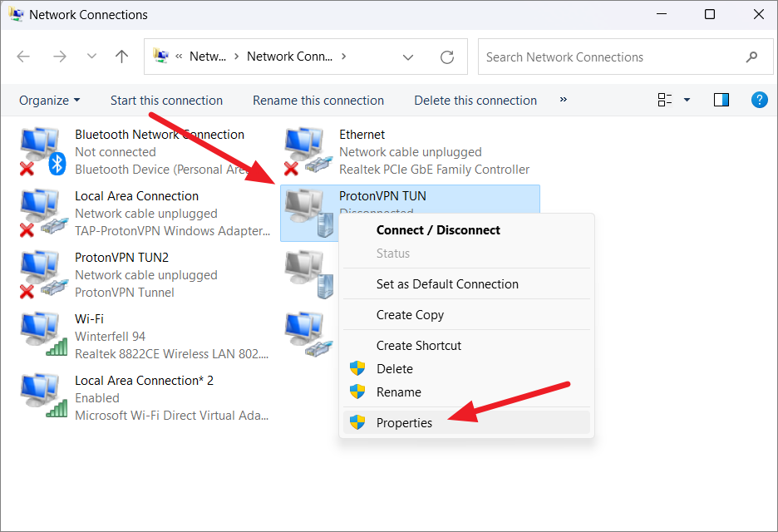
Task: Open the view options dropdown arrow
Action: [687, 100]
